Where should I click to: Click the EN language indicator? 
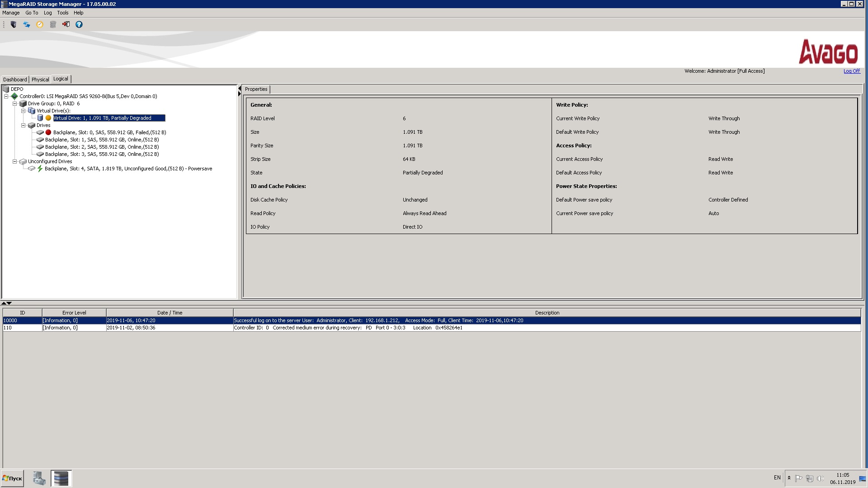coord(777,478)
